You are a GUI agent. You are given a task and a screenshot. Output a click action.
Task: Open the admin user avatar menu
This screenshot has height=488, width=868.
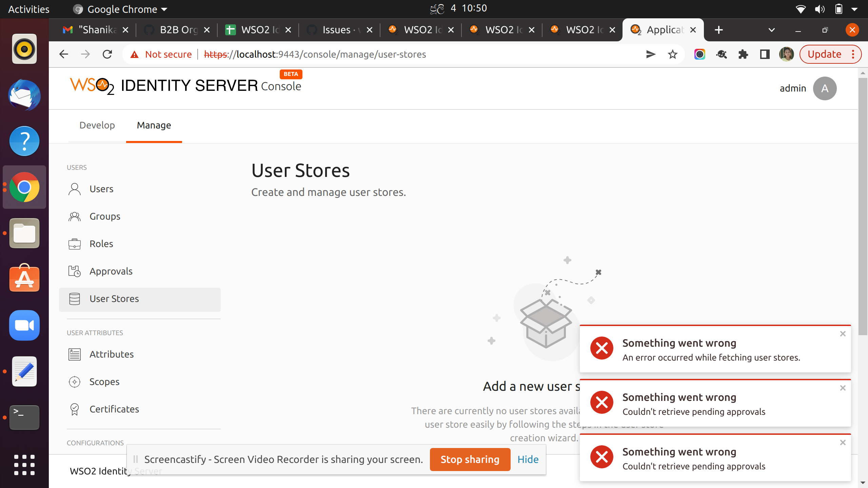pyautogui.click(x=825, y=88)
